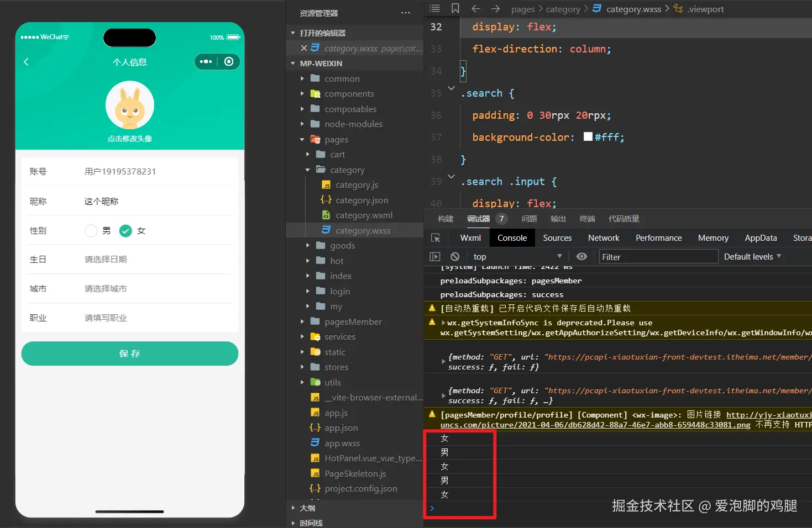This screenshot has width=812, height=528.
Task: Toggle the console live expression eye icon
Action: 582,256
